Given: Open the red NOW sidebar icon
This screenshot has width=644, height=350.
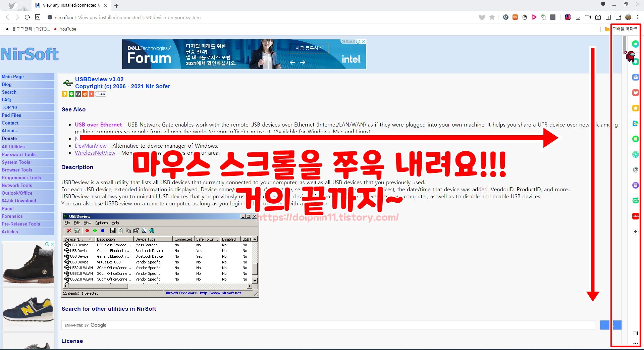Looking at the screenshot, I should coord(635,216).
